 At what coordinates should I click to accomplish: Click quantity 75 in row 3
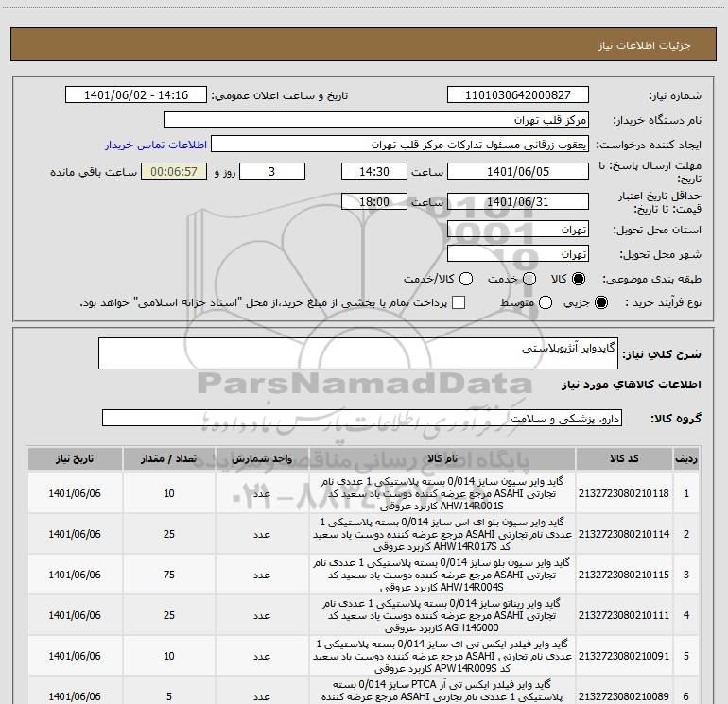[169, 575]
